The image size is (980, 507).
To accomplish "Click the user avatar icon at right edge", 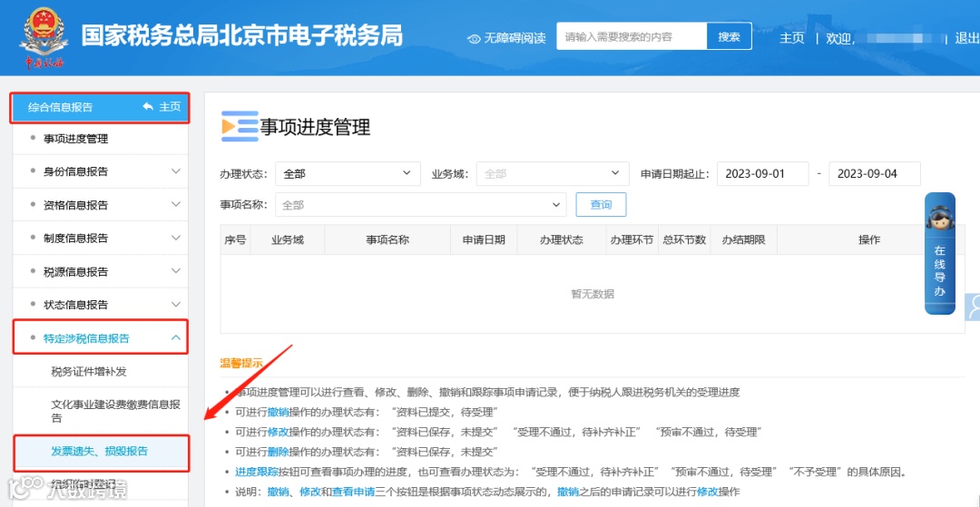I will point(973,306).
